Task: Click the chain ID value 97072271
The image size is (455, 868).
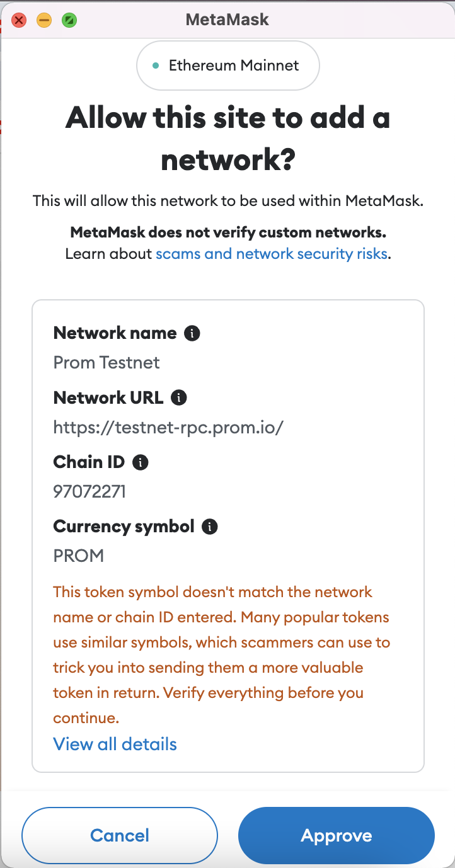Action: (x=89, y=491)
